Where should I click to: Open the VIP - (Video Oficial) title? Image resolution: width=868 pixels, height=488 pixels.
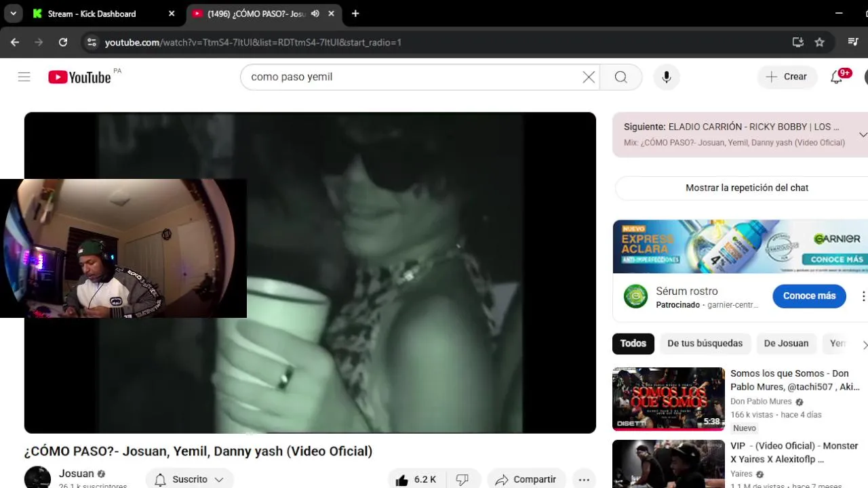click(794, 452)
